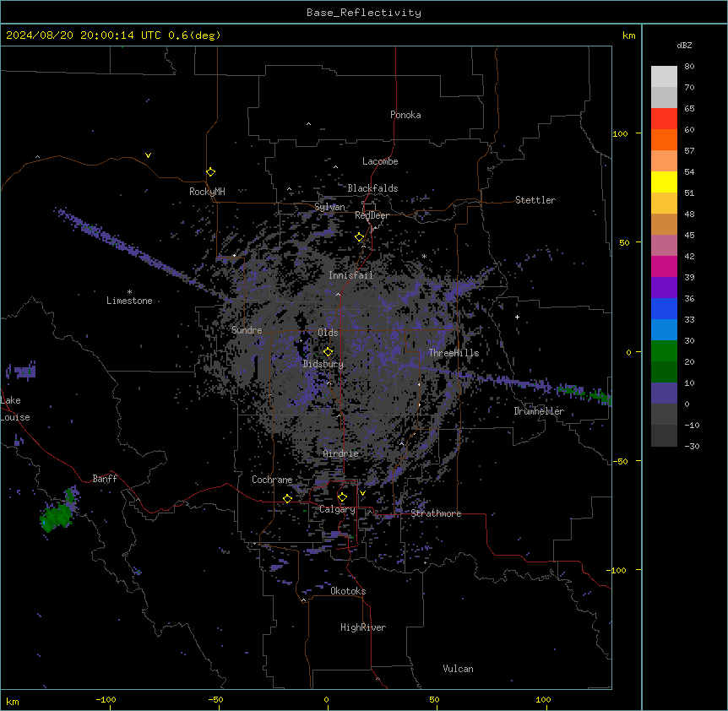Click the 80 value on the dBZ legend
Viewport: 728px width, 711px height.
(x=689, y=67)
